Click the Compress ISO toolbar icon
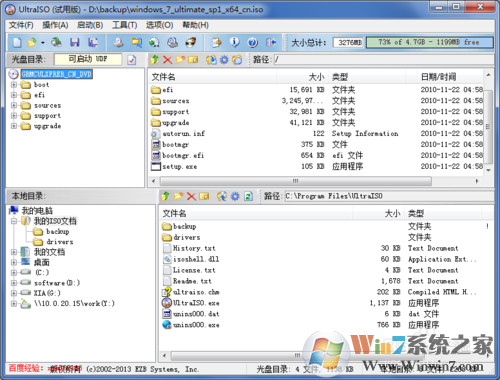This screenshot has height=380, width=500. click(x=154, y=42)
